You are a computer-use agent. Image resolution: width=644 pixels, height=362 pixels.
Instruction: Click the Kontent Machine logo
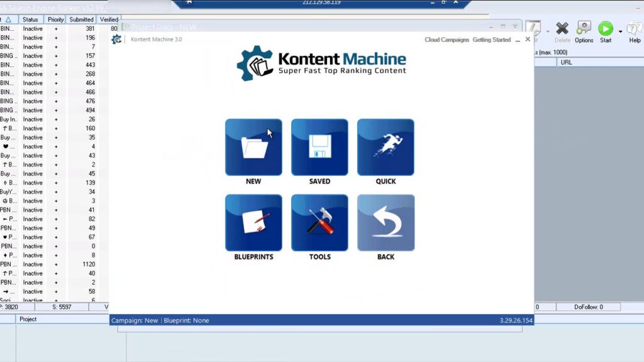coord(321,63)
